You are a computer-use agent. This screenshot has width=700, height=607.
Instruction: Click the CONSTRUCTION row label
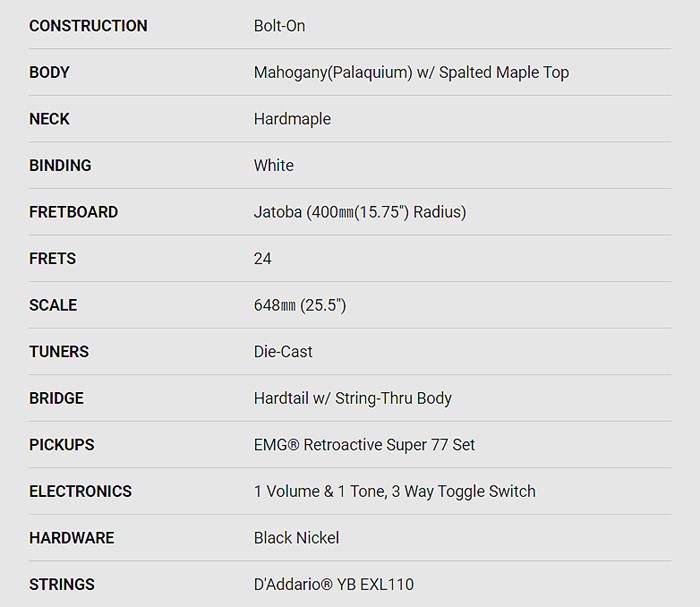88,26
